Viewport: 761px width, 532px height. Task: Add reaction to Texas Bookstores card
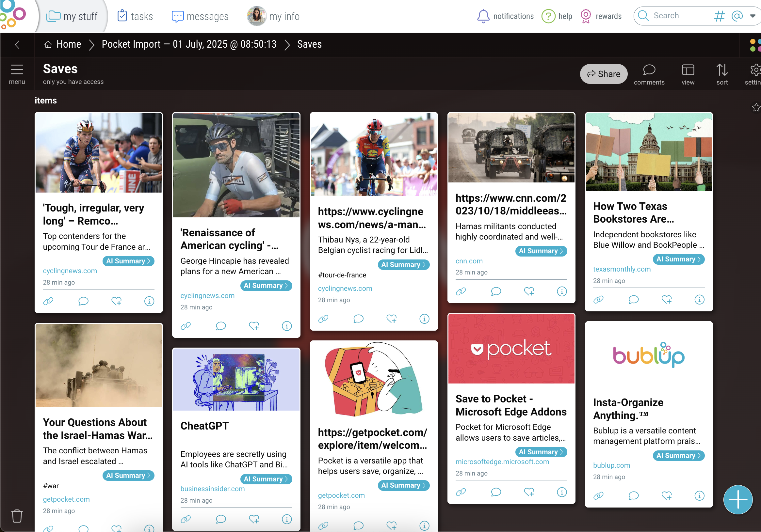point(667,300)
